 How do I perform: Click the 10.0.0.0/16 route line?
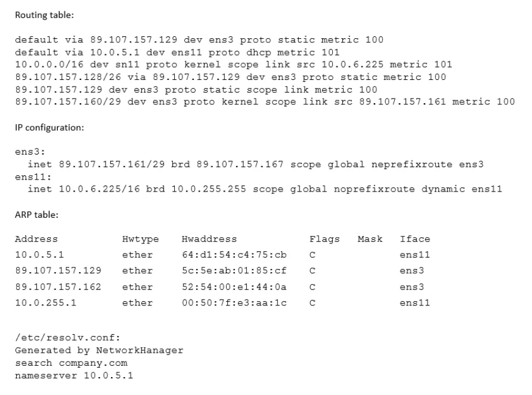[x=233, y=64]
